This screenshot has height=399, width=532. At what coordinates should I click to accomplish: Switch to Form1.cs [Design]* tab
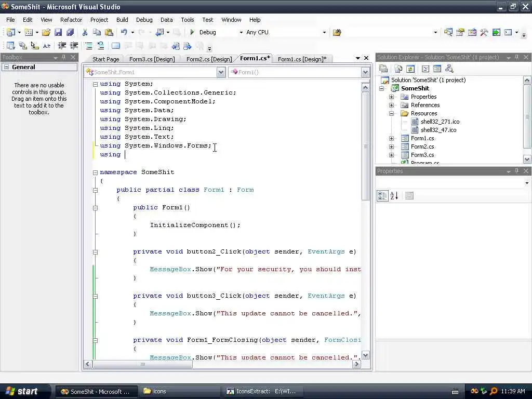point(302,59)
